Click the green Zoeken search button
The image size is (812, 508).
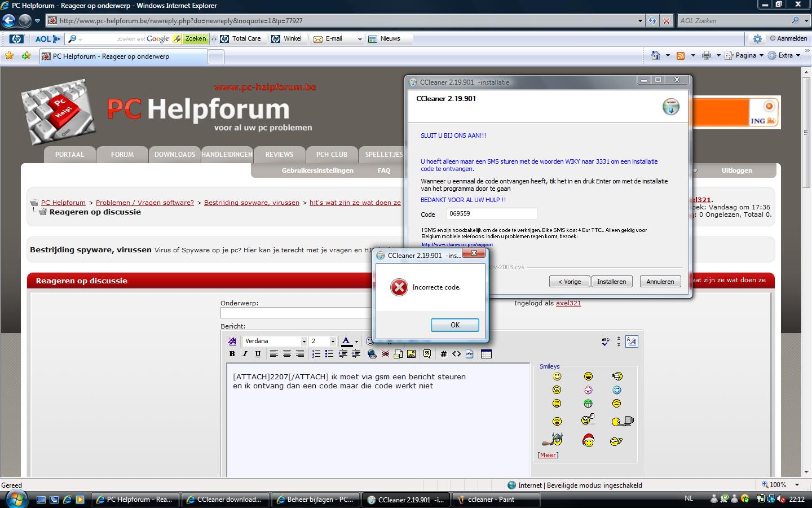[196, 39]
